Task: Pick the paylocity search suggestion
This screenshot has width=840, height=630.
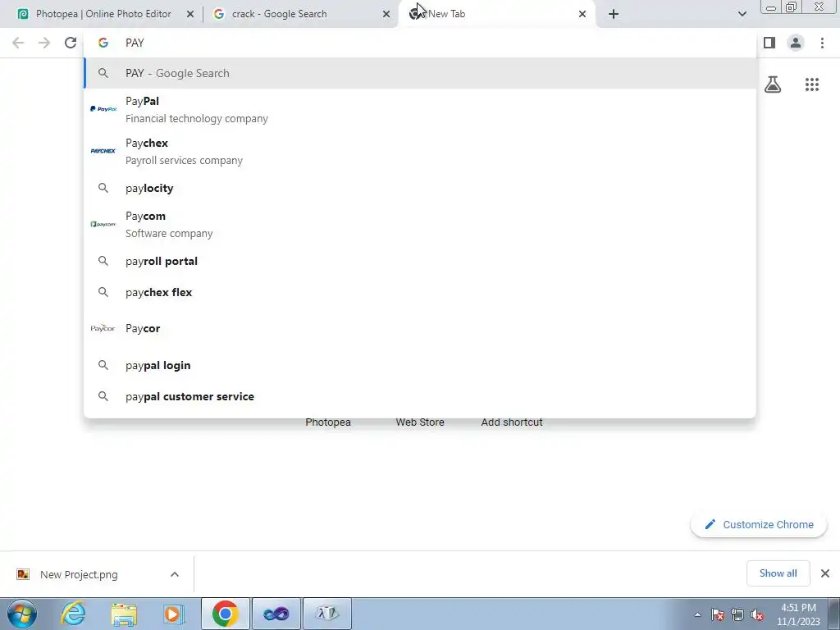Action: (420, 188)
